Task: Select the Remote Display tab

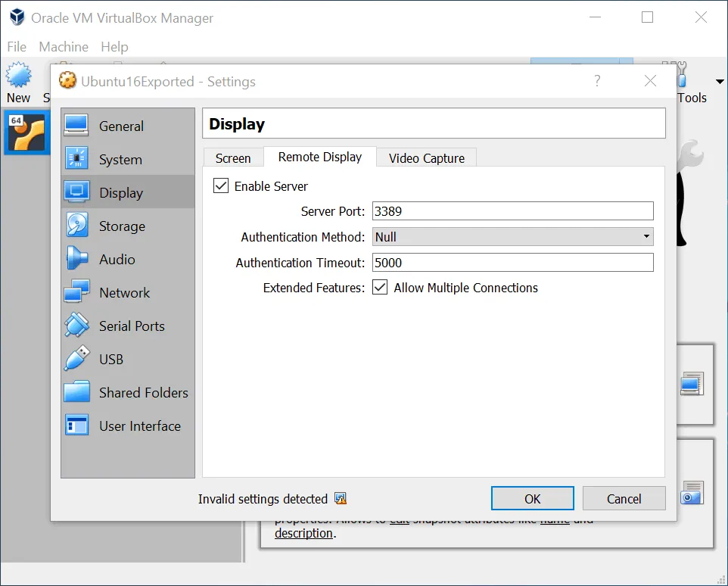Action: click(x=320, y=157)
